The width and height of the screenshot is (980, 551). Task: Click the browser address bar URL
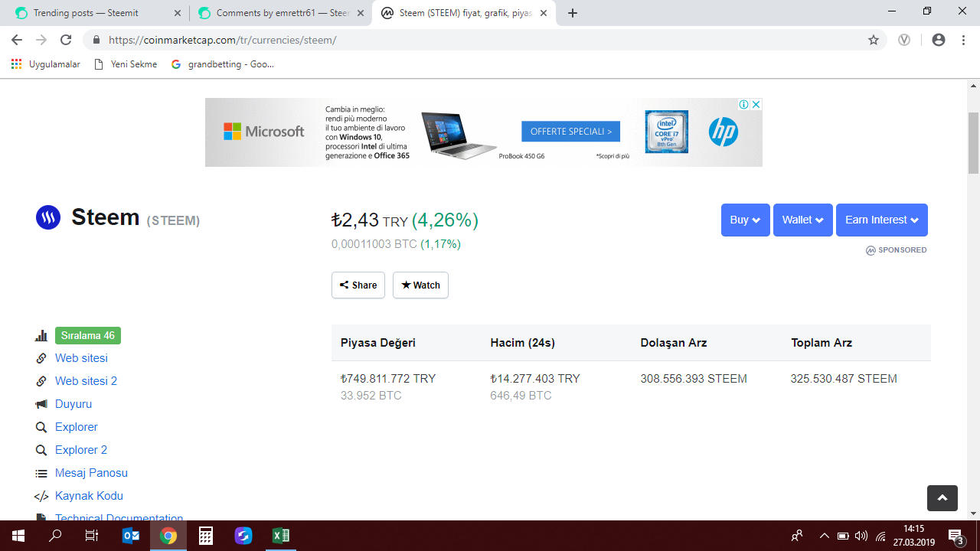(x=222, y=40)
